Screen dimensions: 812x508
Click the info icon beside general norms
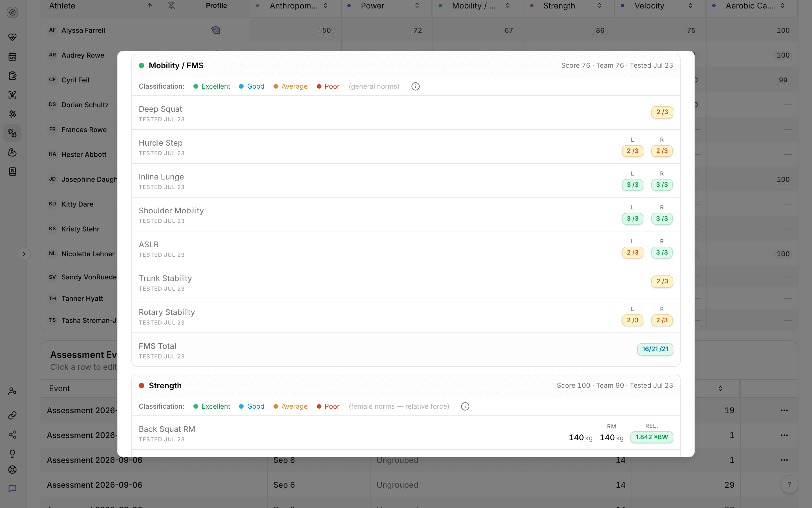point(415,86)
